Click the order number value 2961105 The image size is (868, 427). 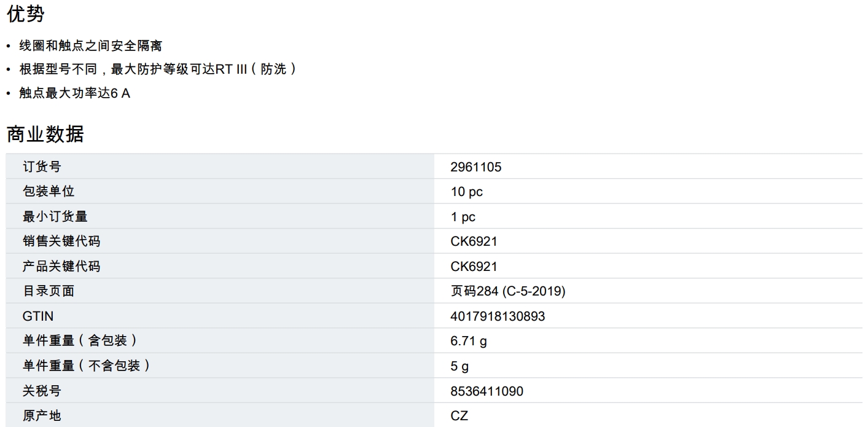coord(475,167)
